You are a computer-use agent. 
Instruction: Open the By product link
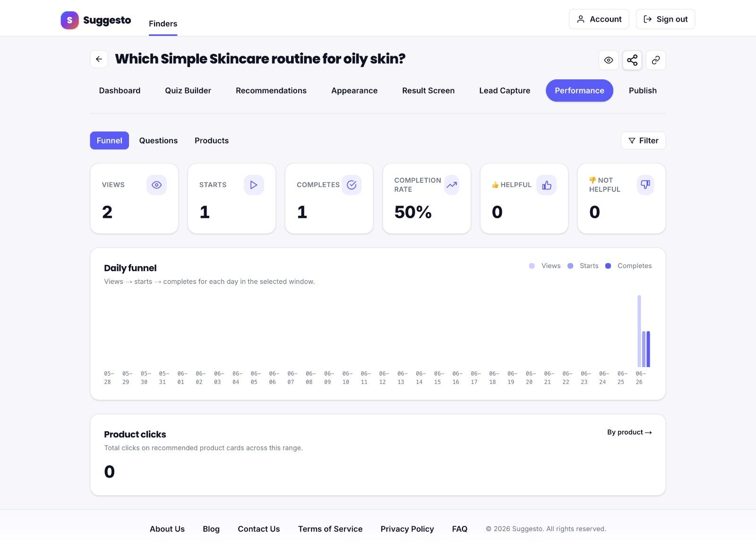click(x=629, y=432)
